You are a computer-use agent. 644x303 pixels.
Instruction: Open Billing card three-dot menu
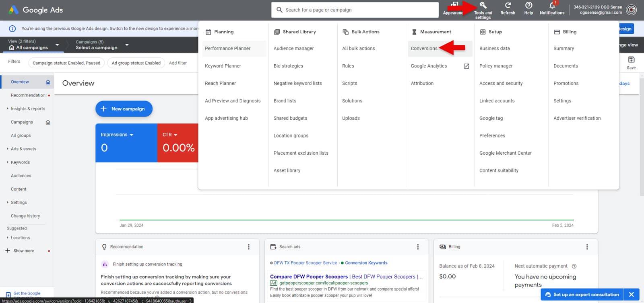pyautogui.click(x=587, y=247)
